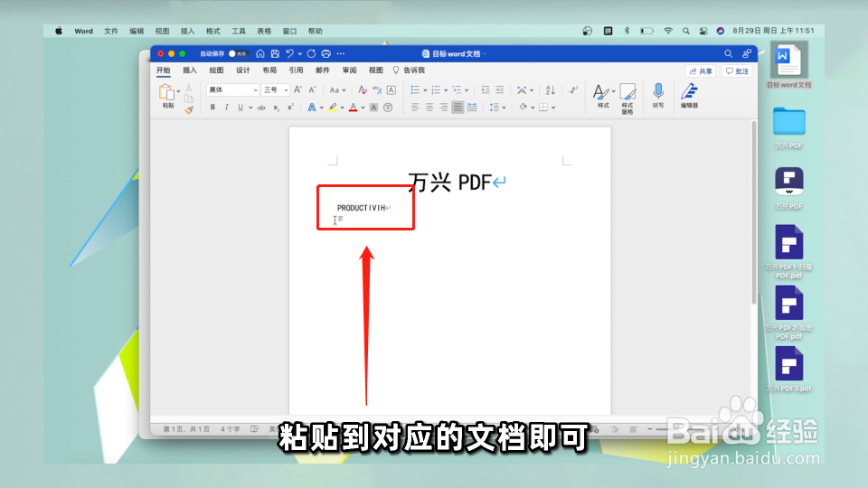This screenshot has width=868, height=488.
Task: Search in document magnifier icon
Action: click(729, 53)
